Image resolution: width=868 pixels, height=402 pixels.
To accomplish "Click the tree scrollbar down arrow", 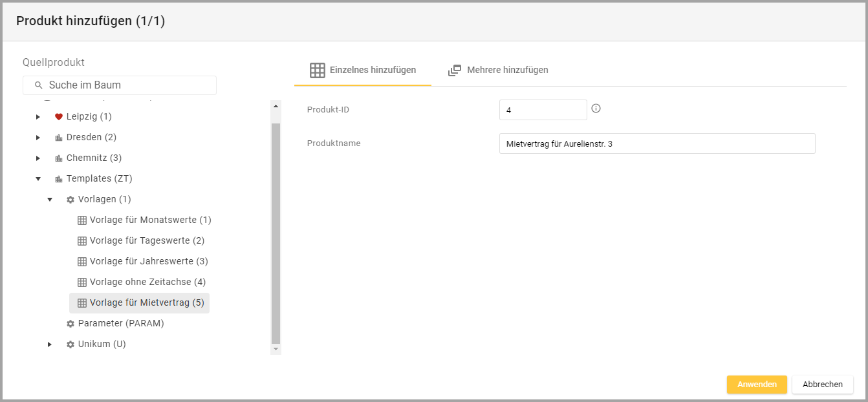I will point(276,349).
